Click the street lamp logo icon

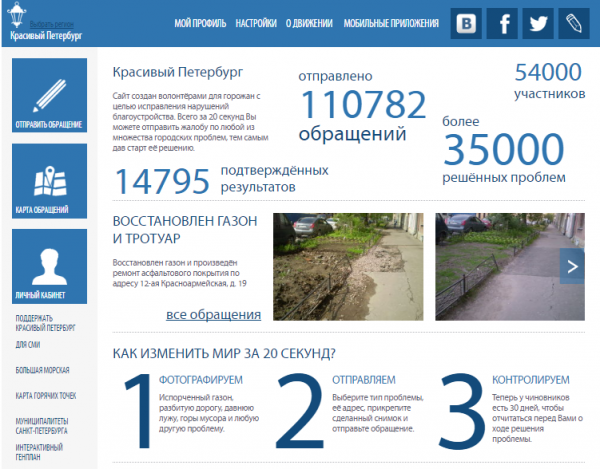click(x=17, y=15)
